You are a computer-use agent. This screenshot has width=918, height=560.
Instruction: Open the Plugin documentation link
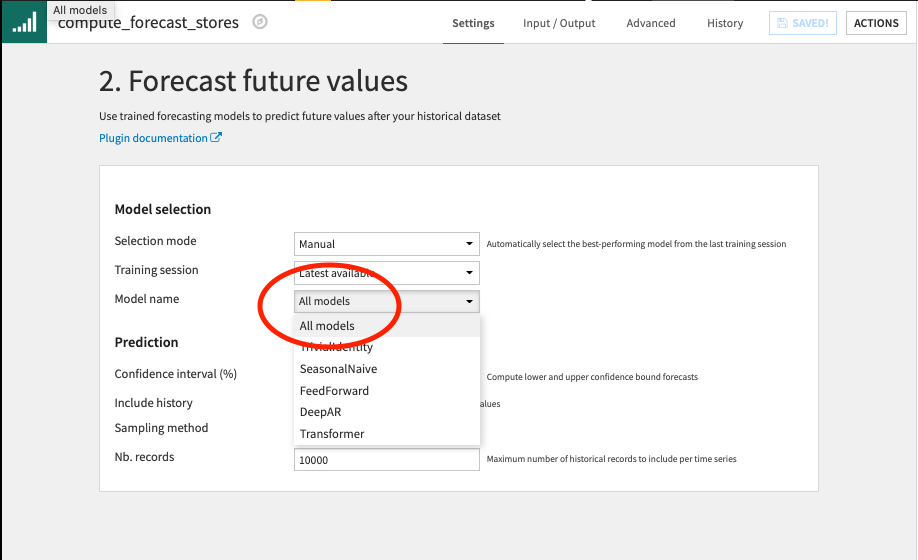click(153, 138)
